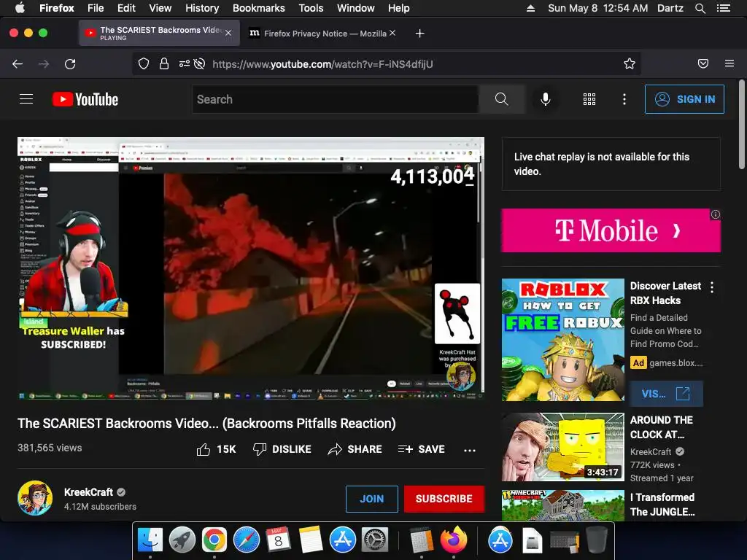View site security padlock info
Viewport: 747px width, 560px height.
164,64
